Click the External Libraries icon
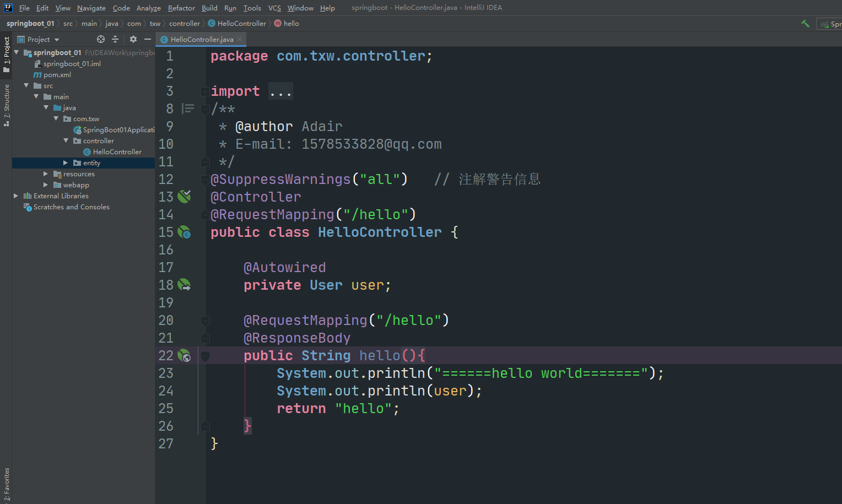Viewport: 842px width, 504px height. (x=28, y=196)
